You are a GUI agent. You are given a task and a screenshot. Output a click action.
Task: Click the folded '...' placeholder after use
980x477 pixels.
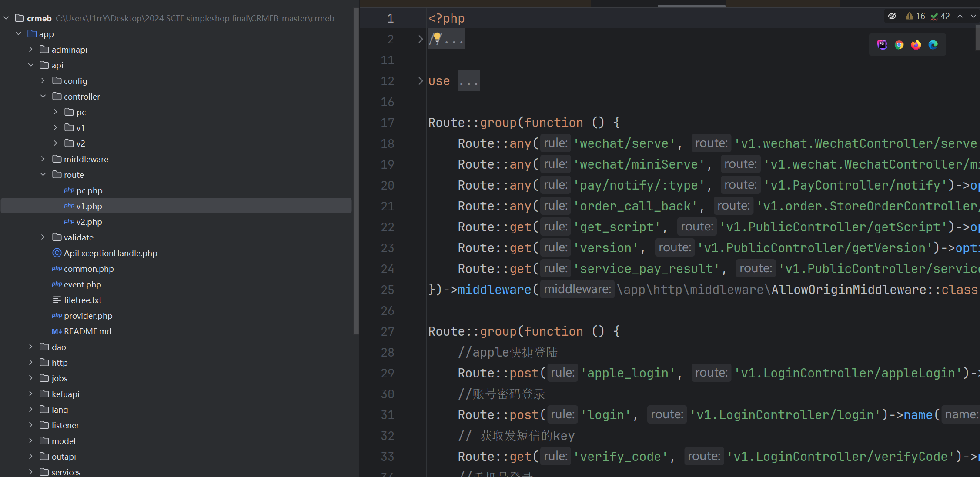(x=468, y=81)
